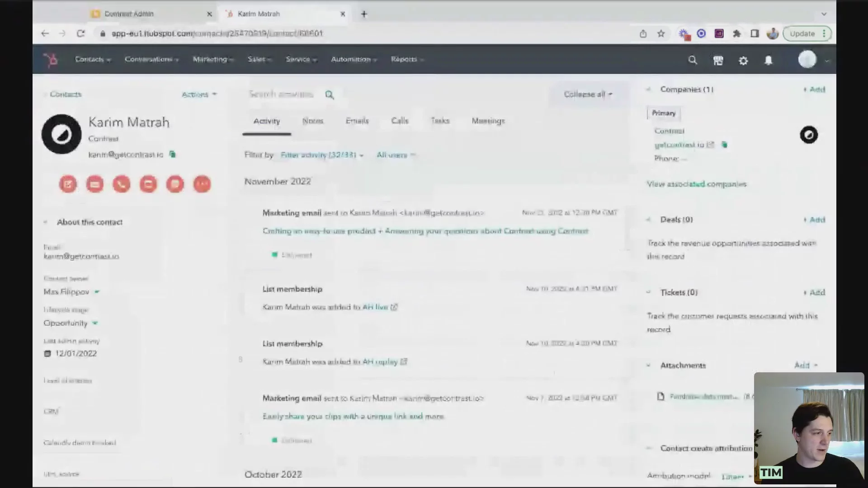Viewport: 868px width, 488px height.
Task: Open the browser side panel icon
Action: [x=755, y=33]
